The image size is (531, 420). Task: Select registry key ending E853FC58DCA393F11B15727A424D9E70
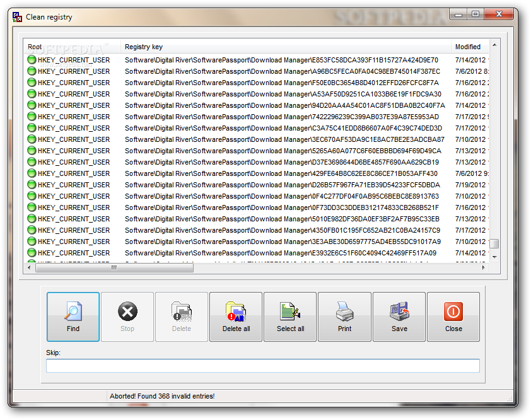[281, 60]
